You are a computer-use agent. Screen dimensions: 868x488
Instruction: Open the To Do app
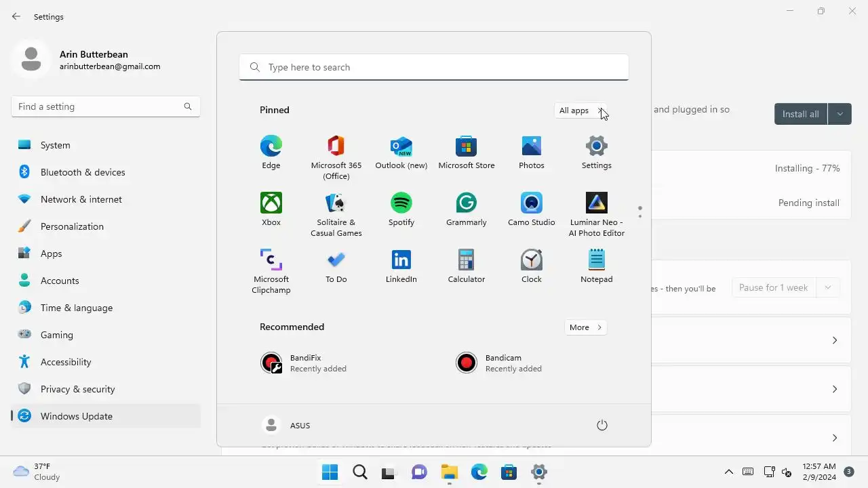[x=336, y=266]
